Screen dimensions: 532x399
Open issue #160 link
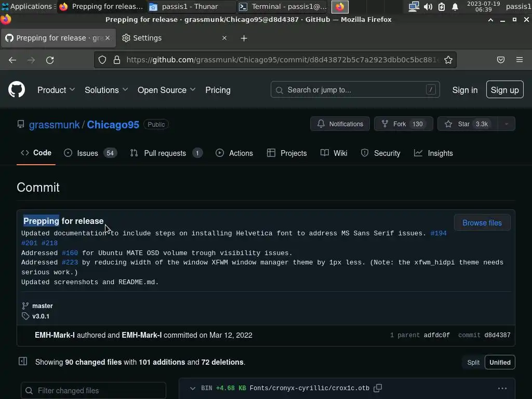[70, 253]
